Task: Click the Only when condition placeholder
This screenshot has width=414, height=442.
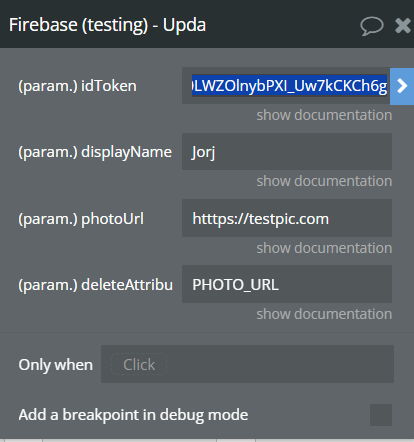Action: coord(139,364)
